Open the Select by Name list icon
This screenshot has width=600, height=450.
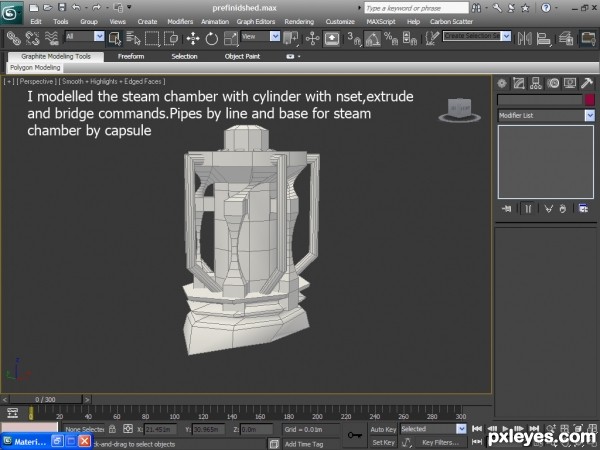[x=133, y=38]
